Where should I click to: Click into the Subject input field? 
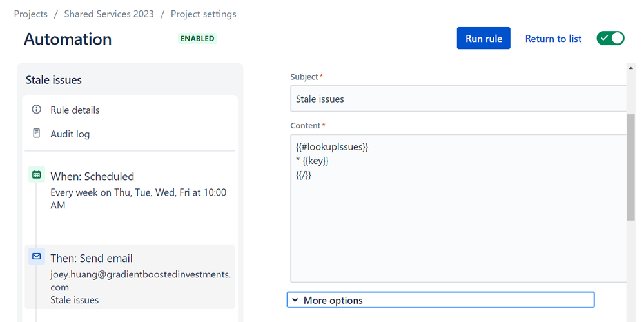458,99
